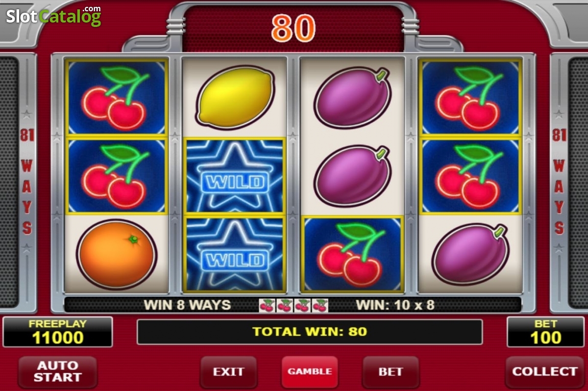Click the BET button

coord(391,372)
